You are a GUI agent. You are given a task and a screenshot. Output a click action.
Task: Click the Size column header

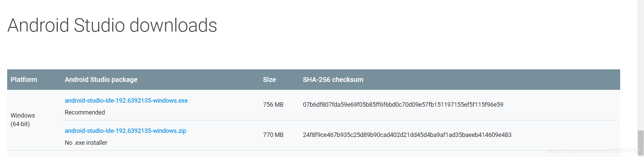point(270,80)
